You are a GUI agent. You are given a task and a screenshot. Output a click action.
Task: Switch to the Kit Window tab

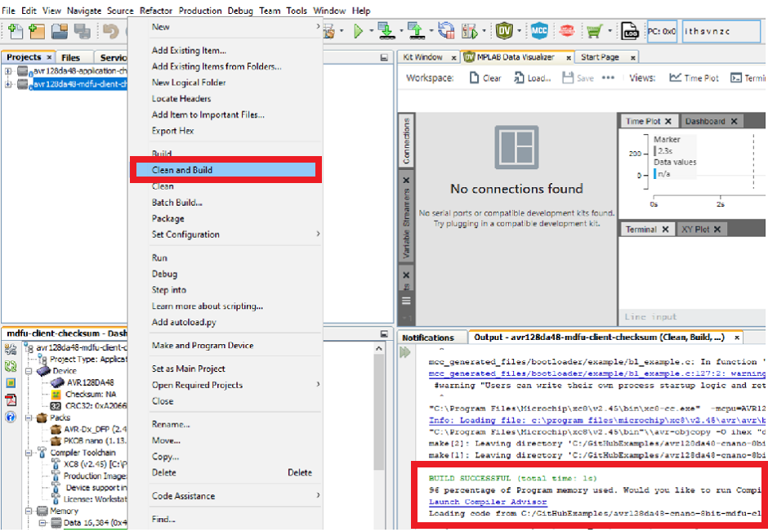click(x=422, y=57)
